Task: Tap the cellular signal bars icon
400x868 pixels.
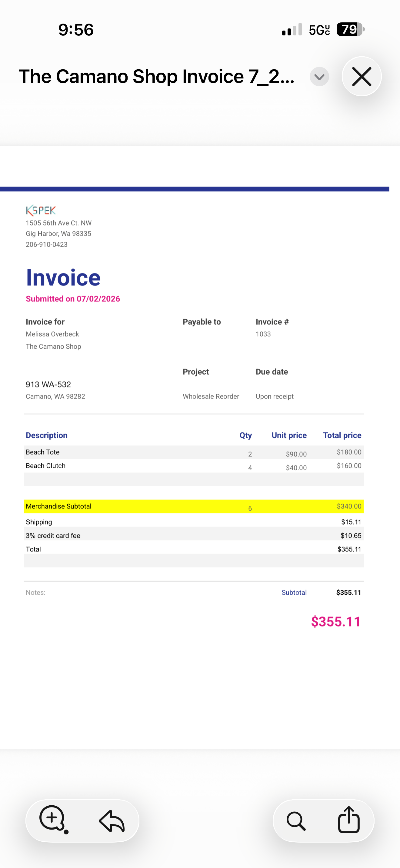Action: click(x=292, y=30)
